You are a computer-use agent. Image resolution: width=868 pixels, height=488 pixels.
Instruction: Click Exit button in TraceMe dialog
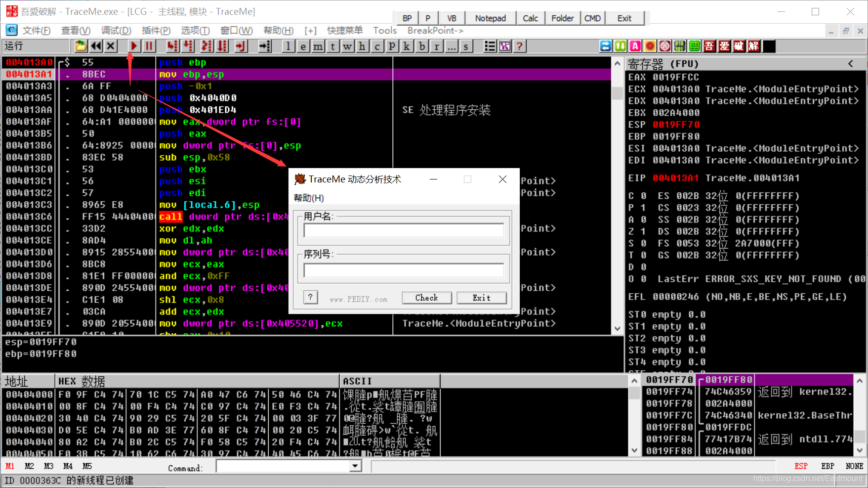point(482,298)
